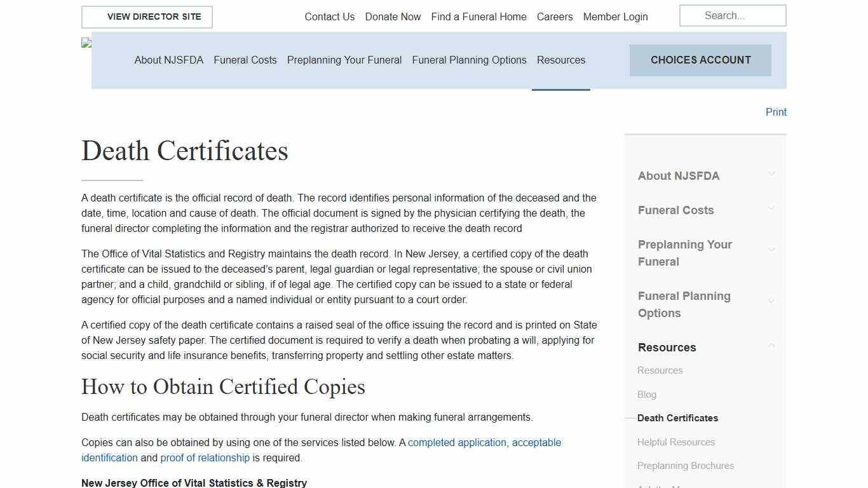The height and width of the screenshot is (488, 868).
Task: Click the CHOICES ACCOUNT button
Action: tap(700, 60)
